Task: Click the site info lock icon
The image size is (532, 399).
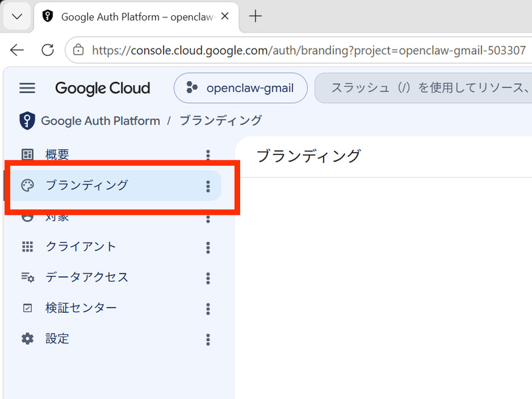Action: click(78, 51)
